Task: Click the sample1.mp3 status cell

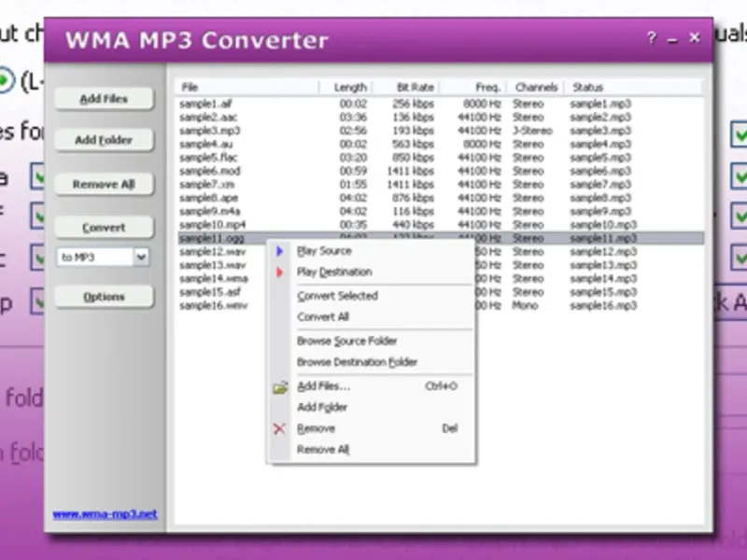Action: (x=600, y=104)
